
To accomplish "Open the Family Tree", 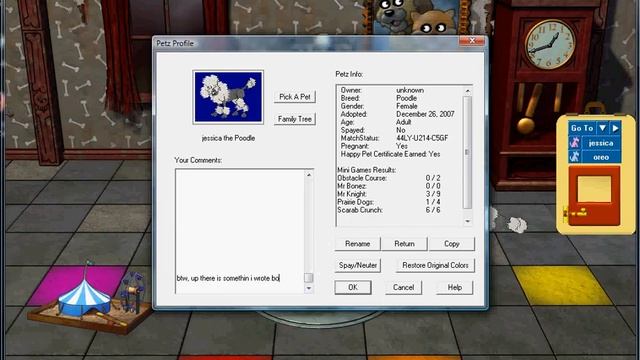I will [x=295, y=119].
